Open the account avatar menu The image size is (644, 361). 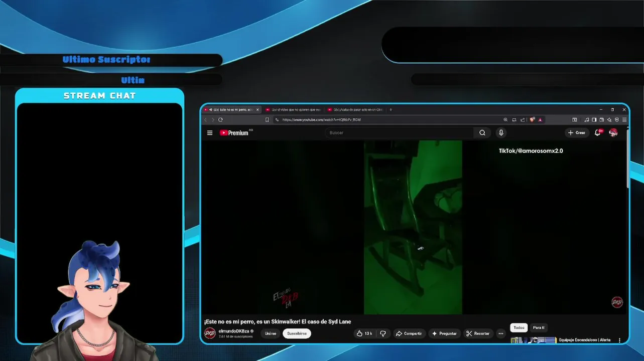613,132
